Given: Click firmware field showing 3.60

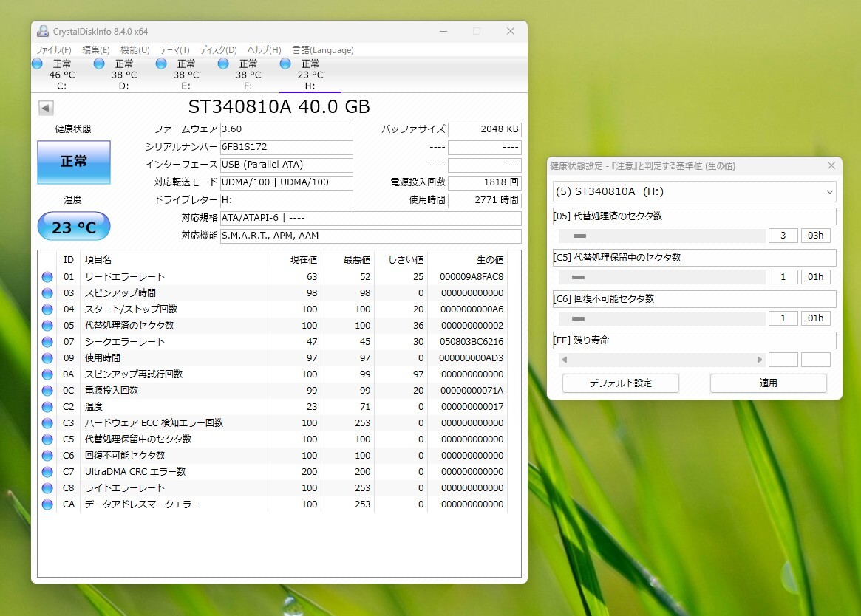Looking at the screenshot, I should [287, 129].
